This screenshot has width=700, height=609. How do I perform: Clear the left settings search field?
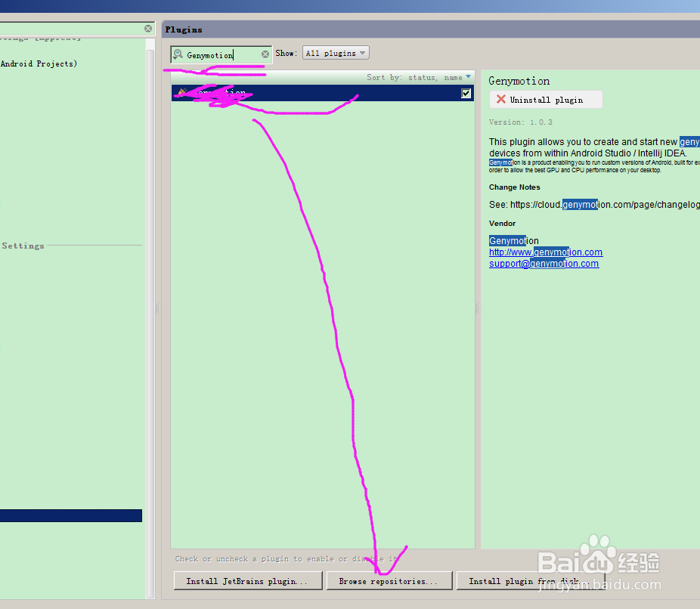point(148,29)
